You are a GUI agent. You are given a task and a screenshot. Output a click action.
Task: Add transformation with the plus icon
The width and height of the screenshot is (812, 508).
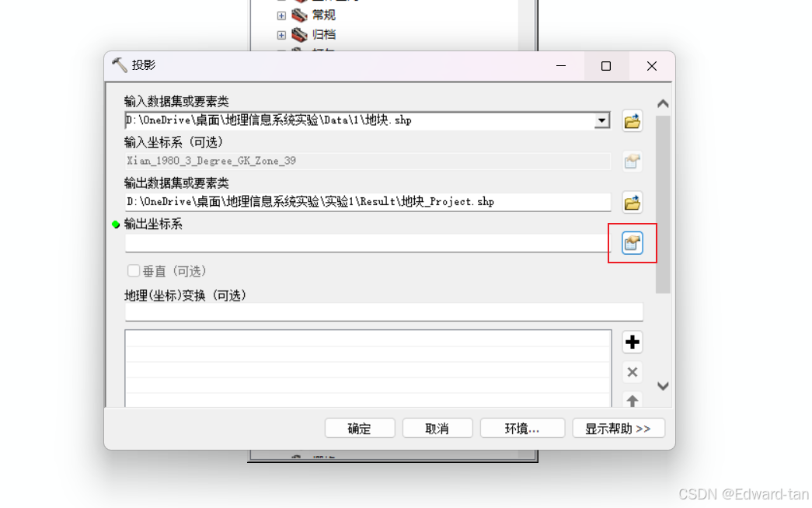[632, 342]
